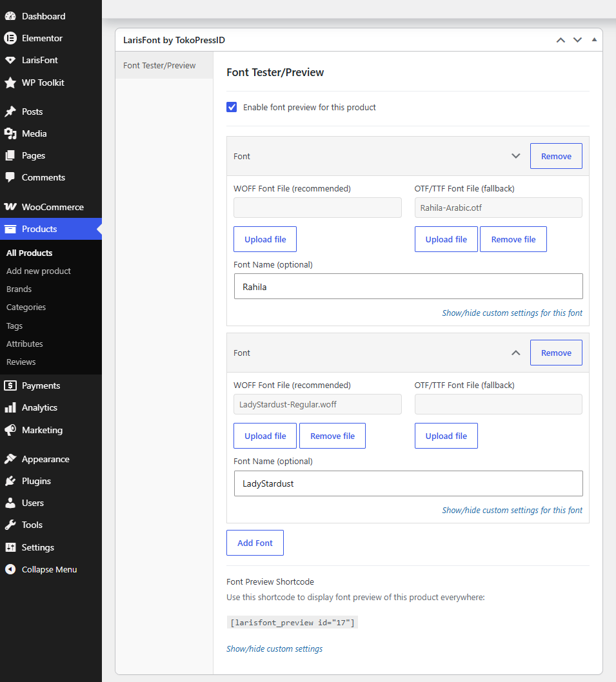Click empty OTF/TTF field of LadyStardust font

click(x=499, y=404)
